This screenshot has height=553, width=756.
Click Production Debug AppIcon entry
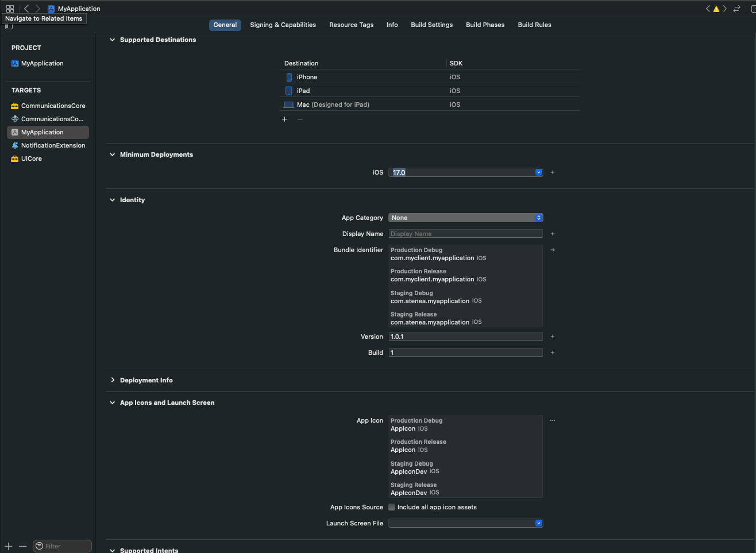403,428
